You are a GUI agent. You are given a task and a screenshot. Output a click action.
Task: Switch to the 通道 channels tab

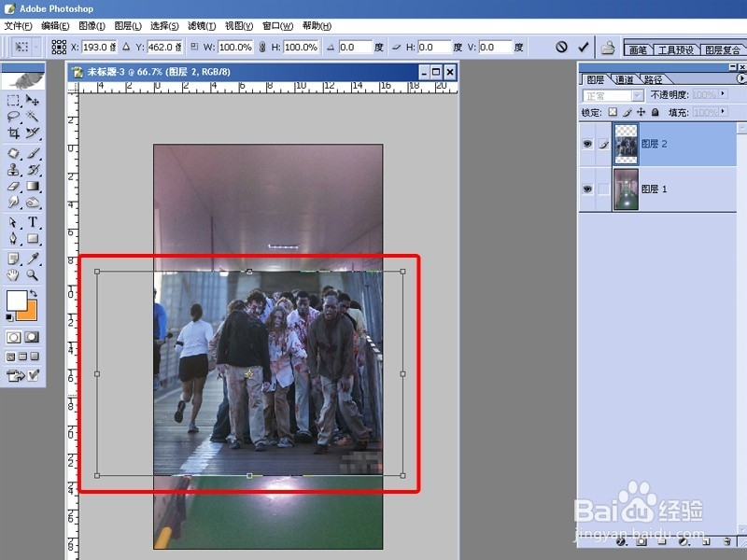click(624, 79)
